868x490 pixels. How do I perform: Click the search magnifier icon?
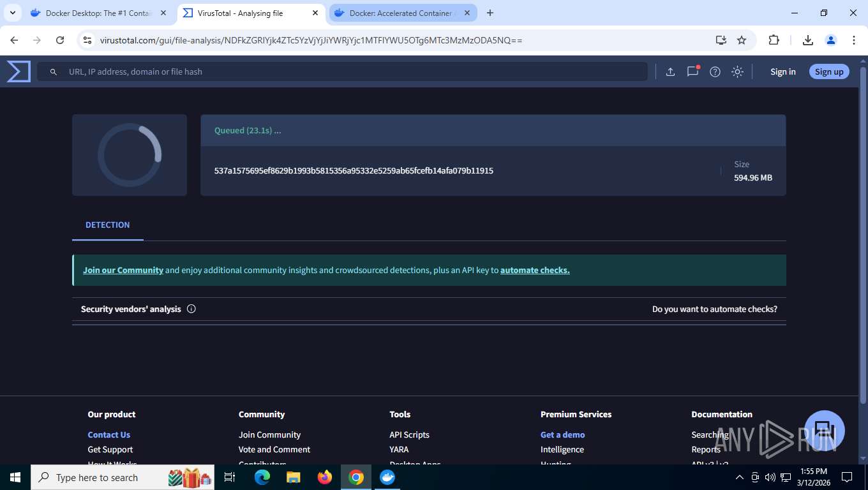click(54, 72)
